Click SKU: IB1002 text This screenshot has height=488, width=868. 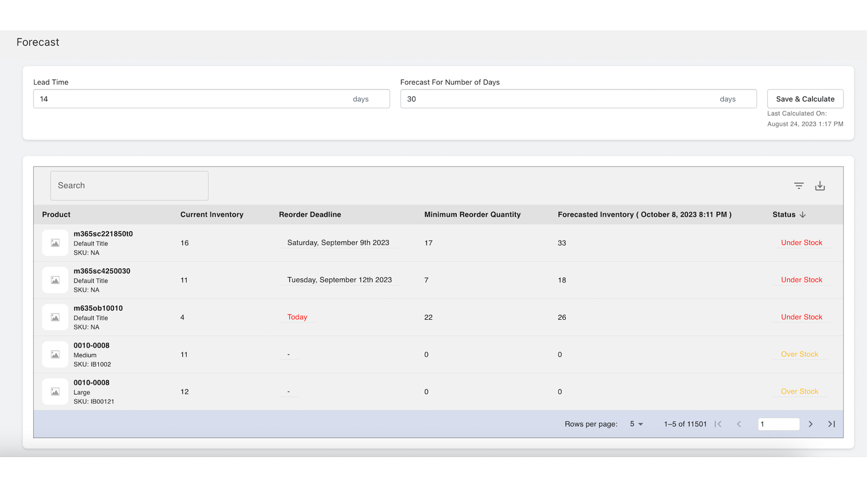92,364
